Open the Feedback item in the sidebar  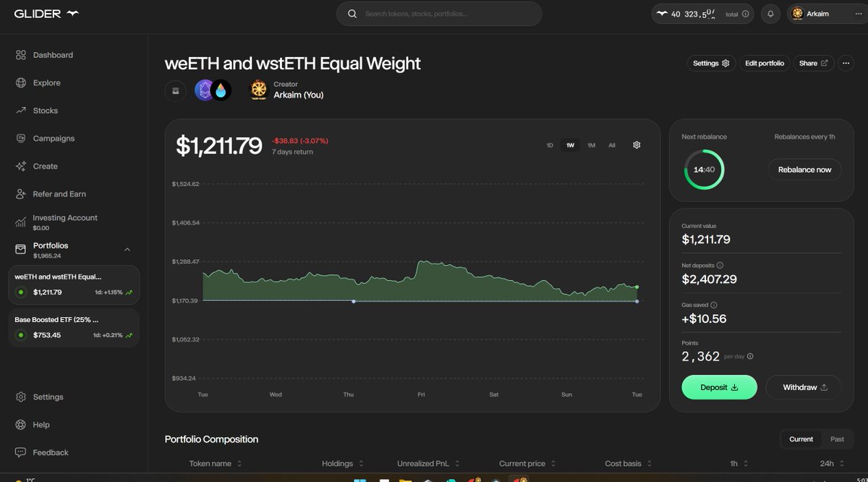(x=42, y=452)
